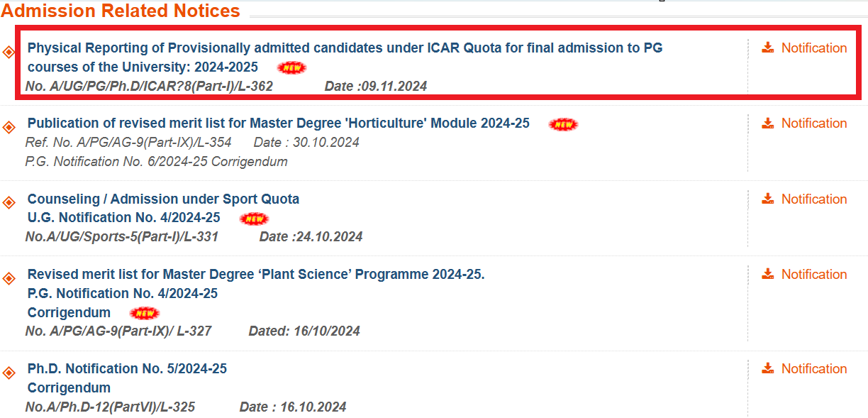868x418 pixels.
Task: Click the Admission Related Notices heading
Action: (121, 11)
